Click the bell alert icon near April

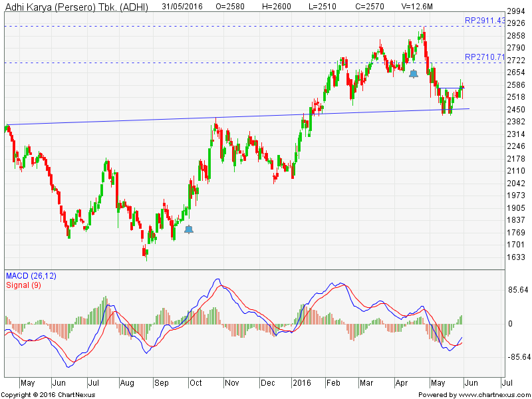tap(414, 74)
